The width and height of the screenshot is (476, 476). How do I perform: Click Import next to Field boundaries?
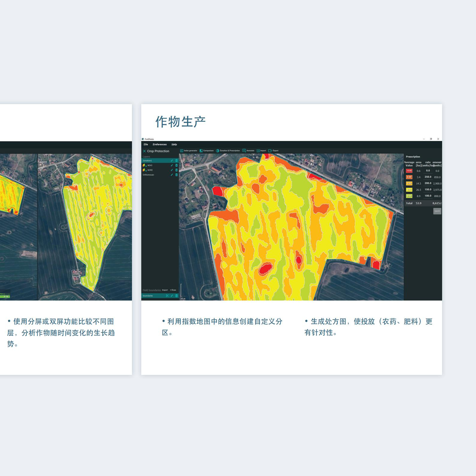165,290
